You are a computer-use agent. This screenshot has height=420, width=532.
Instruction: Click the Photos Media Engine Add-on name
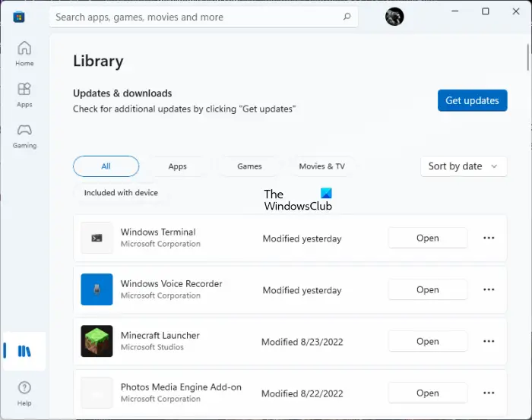point(181,387)
